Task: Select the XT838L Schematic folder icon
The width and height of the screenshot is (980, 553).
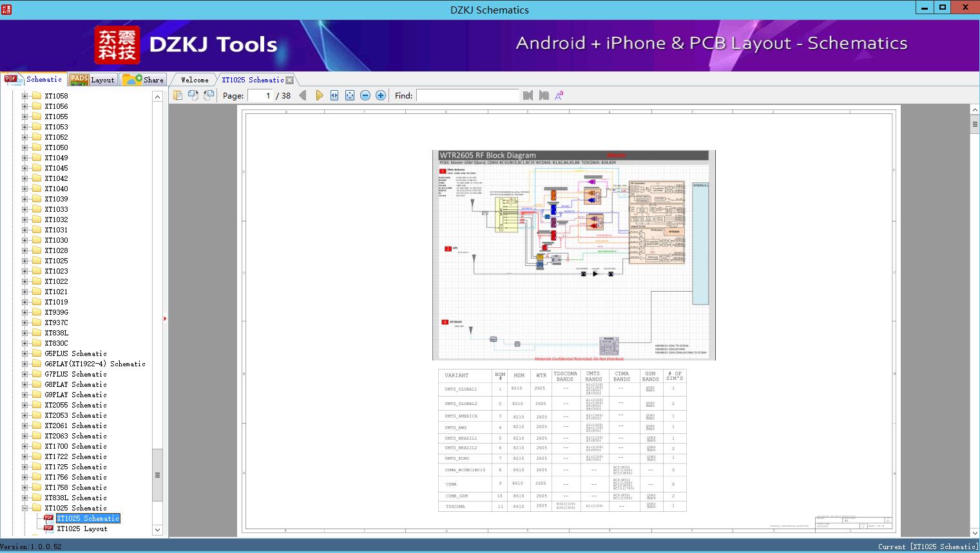Action: [x=37, y=498]
